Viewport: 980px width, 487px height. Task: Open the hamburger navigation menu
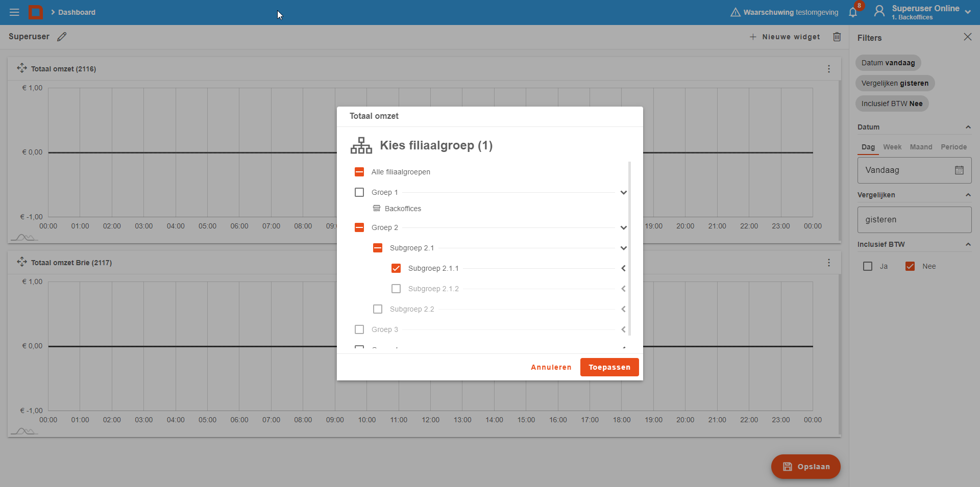(x=14, y=12)
